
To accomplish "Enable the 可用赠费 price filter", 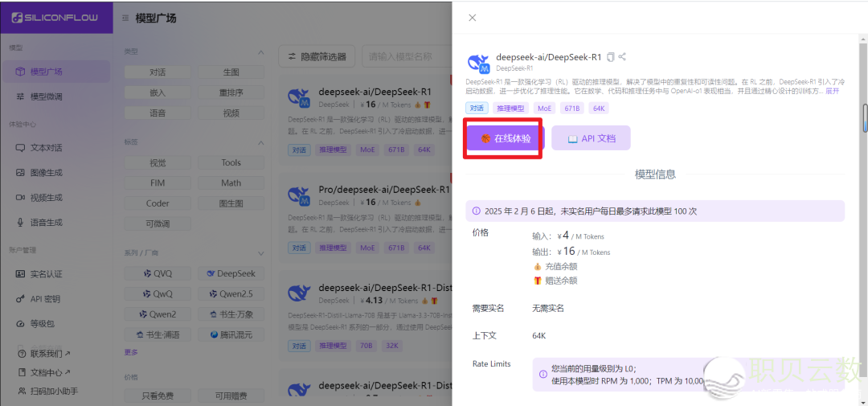I will (x=231, y=396).
